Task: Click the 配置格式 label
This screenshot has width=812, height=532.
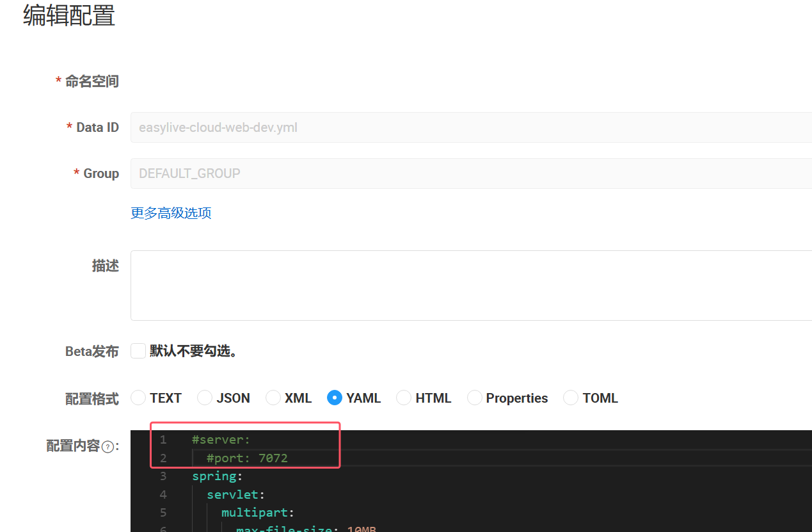Action: pos(92,399)
